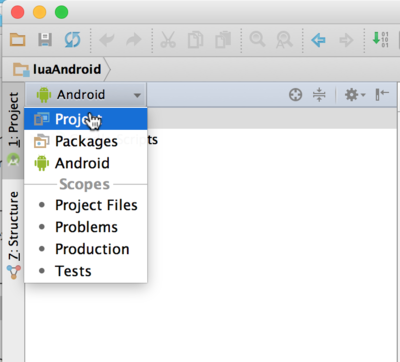The image size is (400, 362).
Task: Click the Paste clipboard icon
Action: 223,40
